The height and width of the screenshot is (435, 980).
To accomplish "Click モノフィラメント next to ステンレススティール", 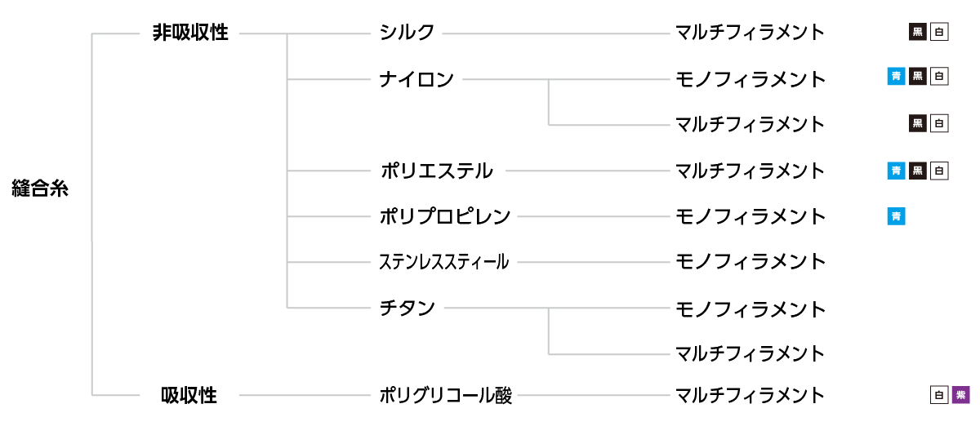I will (750, 262).
